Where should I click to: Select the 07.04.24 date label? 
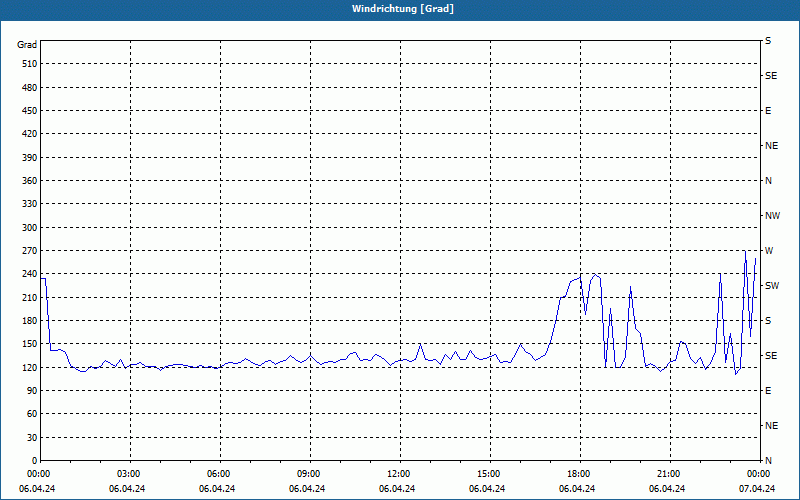point(757,489)
